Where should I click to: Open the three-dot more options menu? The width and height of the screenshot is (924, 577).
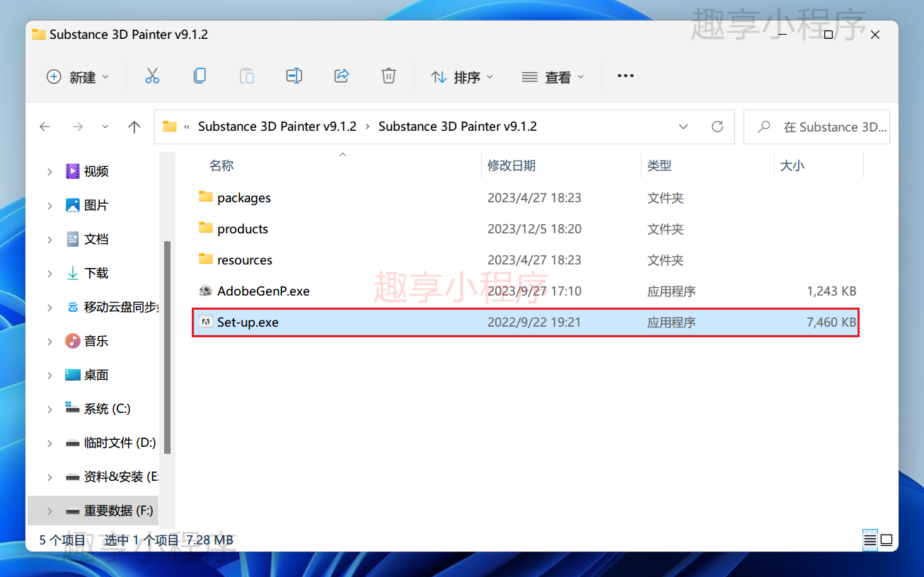[x=625, y=76]
